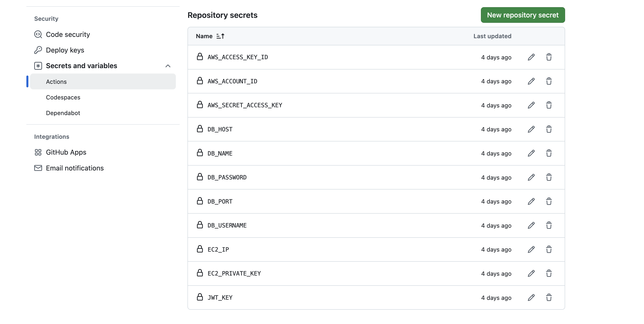Switch to the Codespaces secrets page

tap(63, 97)
